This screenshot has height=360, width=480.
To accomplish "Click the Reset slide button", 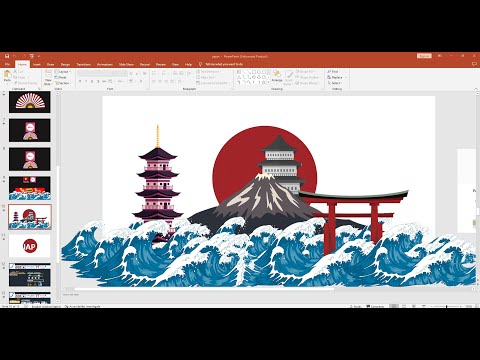I will pyautogui.click(x=61, y=77).
